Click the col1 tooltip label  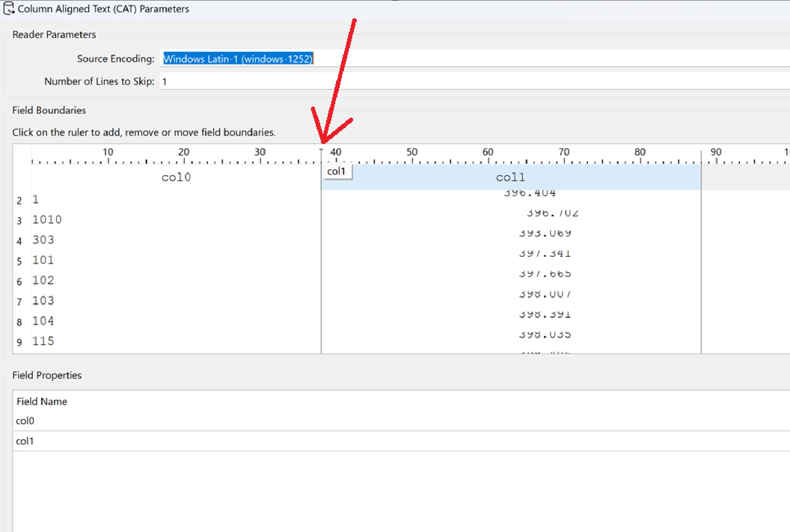(336, 171)
